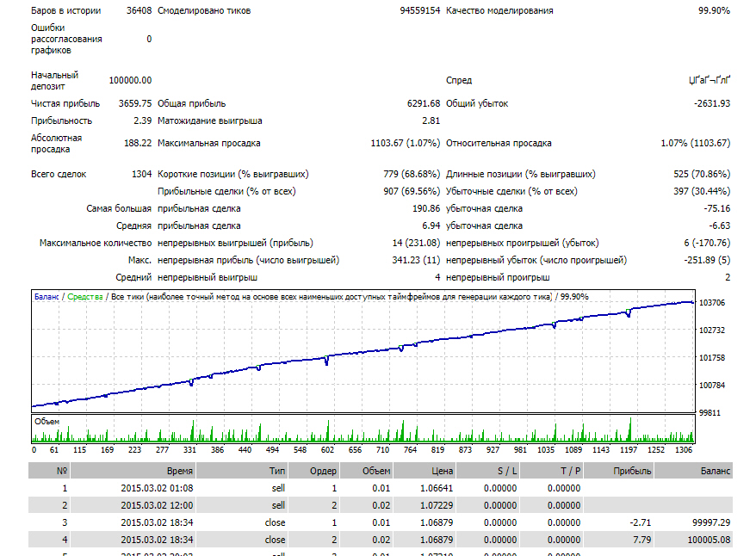Click max consecutive profit 341.23 (11)

tap(416, 261)
